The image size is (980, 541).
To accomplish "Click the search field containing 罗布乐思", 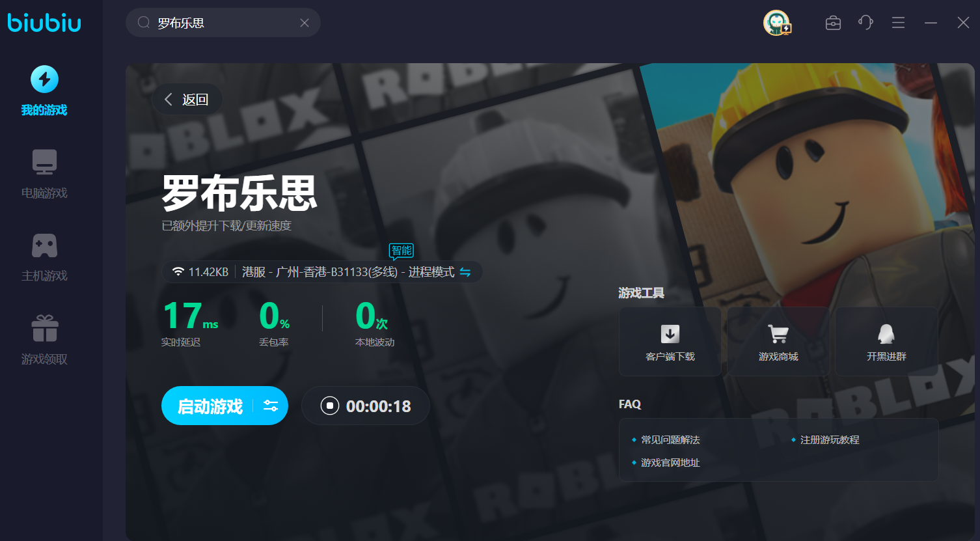I will click(x=221, y=23).
